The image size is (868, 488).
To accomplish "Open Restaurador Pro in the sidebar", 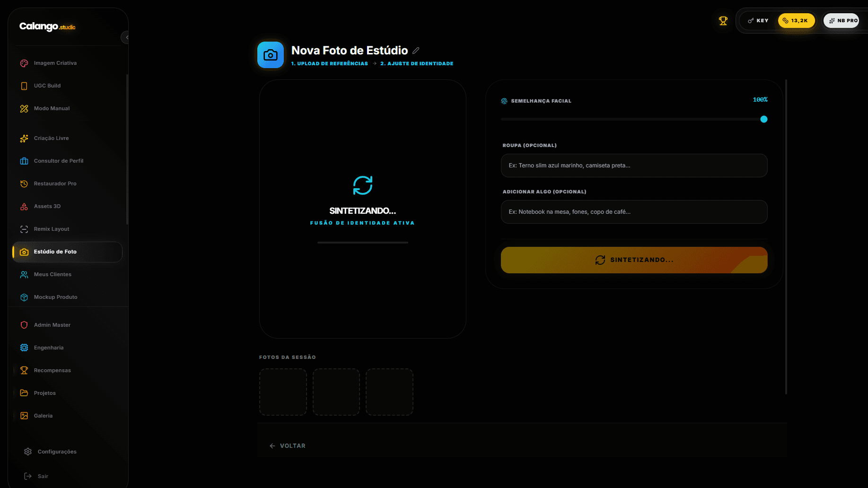I will pos(55,183).
